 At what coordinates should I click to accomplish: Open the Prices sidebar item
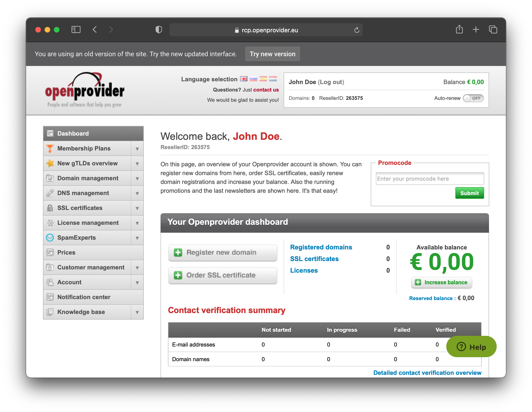pyautogui.click(x=93, y=252)
